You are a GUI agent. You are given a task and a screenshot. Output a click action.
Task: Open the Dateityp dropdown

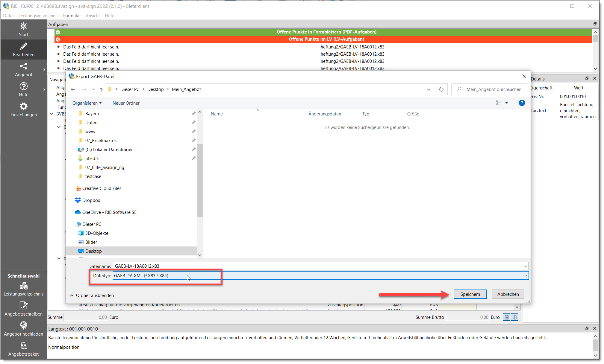click(x=525, y=276)
